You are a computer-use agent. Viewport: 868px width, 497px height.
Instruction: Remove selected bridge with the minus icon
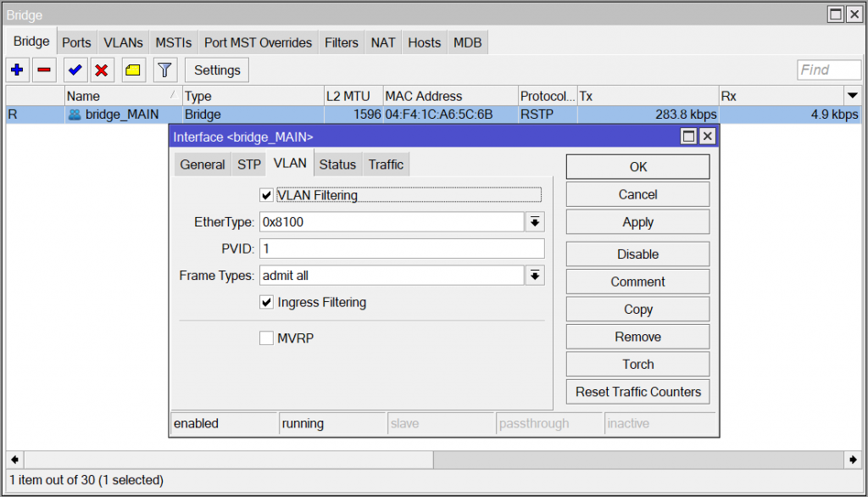pos(44,70)
